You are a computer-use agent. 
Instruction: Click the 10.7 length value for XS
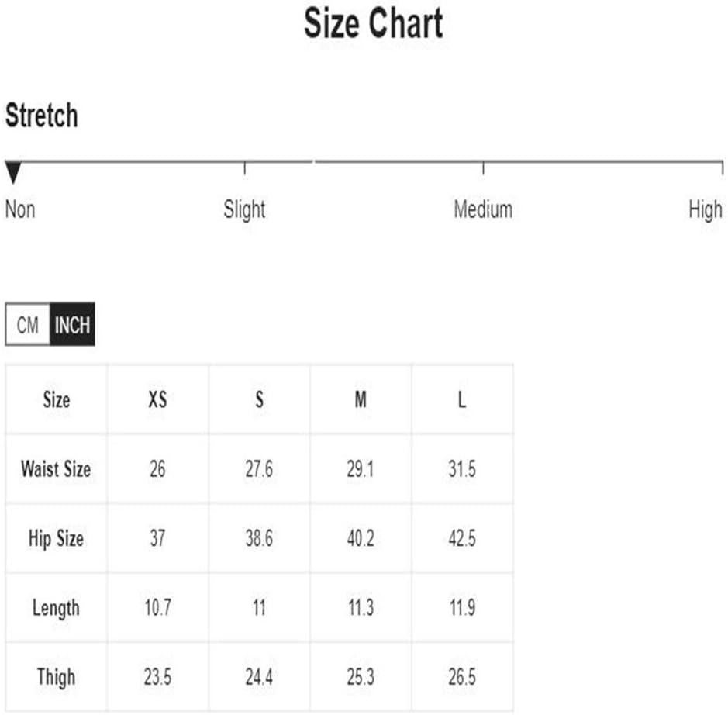(x=158, y=608)
